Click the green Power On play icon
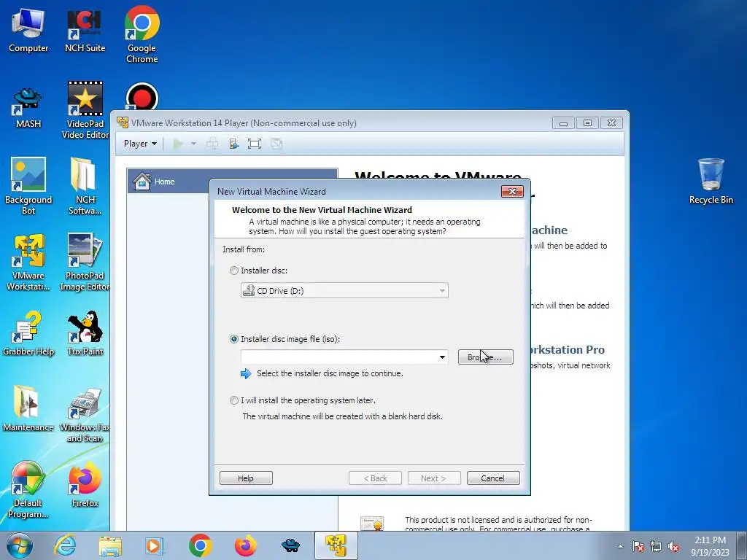Viewport: 747px width, 560px height. coord(178,144)
